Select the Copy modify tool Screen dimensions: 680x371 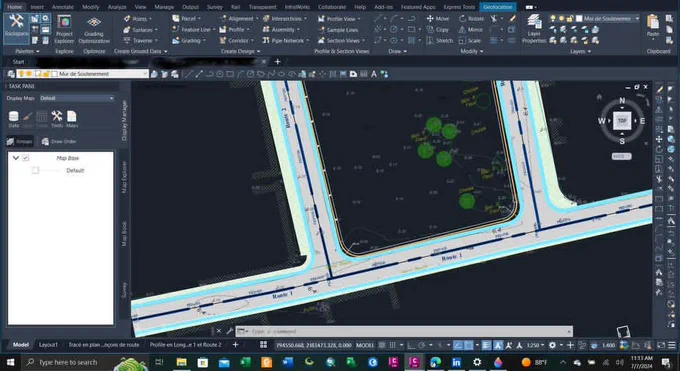[438, 30]
